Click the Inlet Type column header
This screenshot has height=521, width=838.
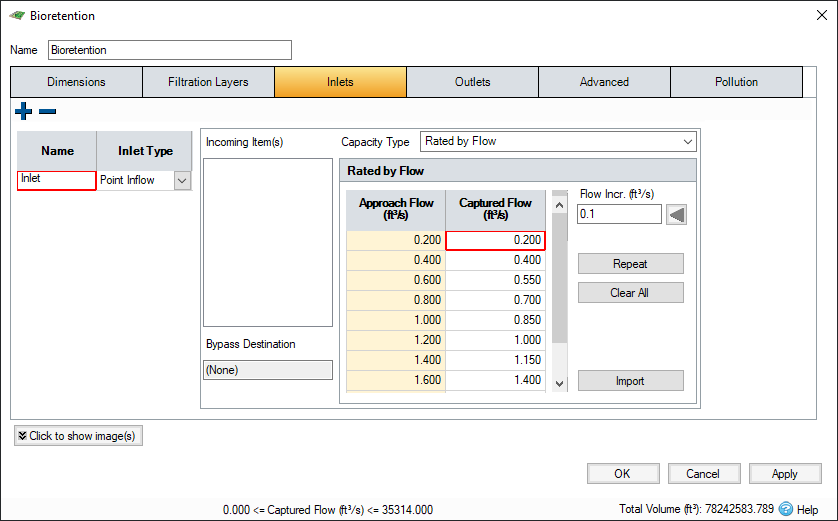pyautogui.click(x=144, y=151)
